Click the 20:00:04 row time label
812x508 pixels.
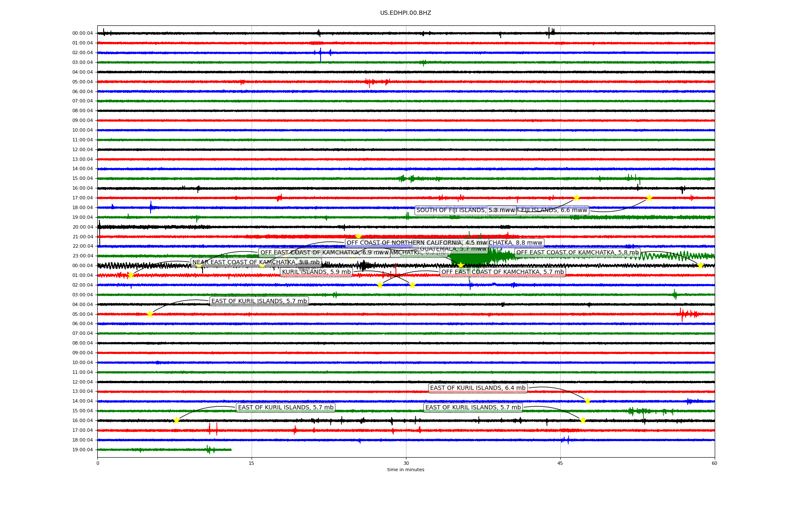pyautogui.click(x=82, y=227)
